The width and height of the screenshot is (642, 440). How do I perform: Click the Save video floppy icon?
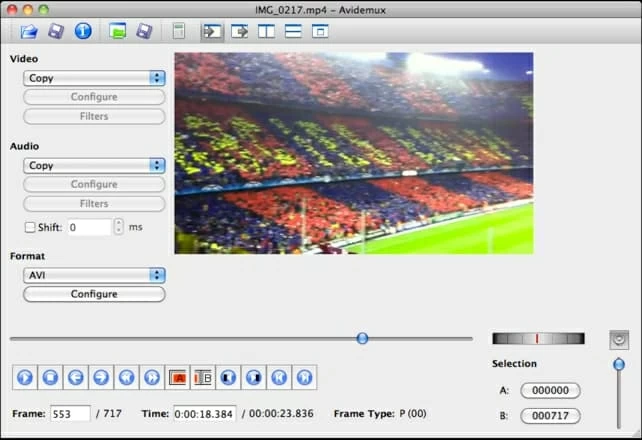point(56,31)
